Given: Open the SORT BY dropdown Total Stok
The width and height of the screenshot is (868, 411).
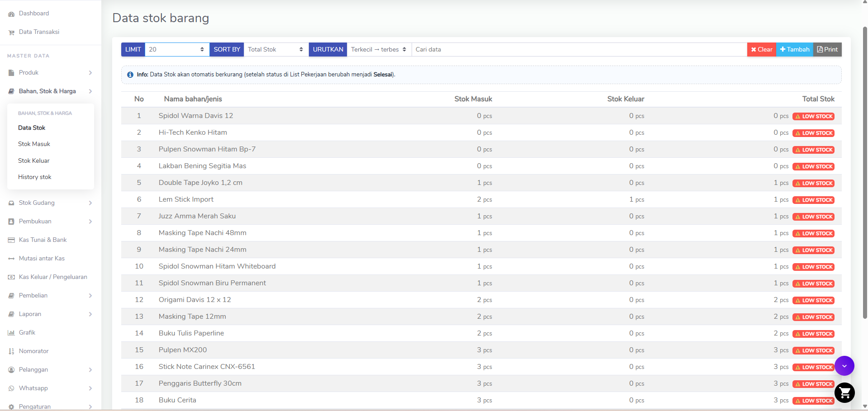Looking at the screenshot, I should coord(276,49).
